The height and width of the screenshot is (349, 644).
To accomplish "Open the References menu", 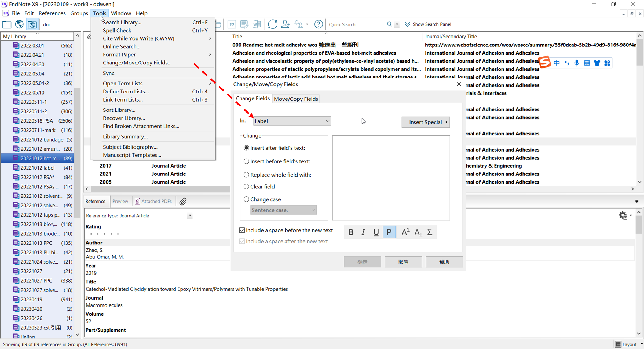I will click(x=52, y=13).
